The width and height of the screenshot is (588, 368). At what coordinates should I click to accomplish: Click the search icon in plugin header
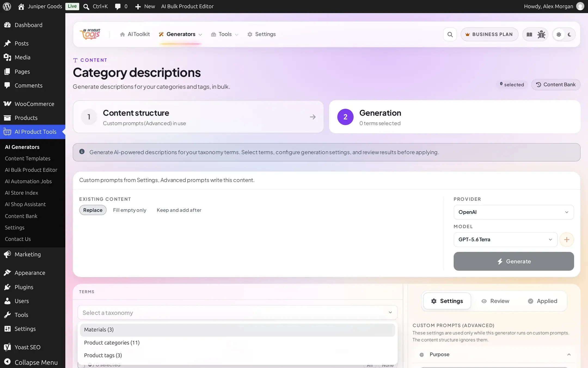pyautogui.click(x=450, y=34)
